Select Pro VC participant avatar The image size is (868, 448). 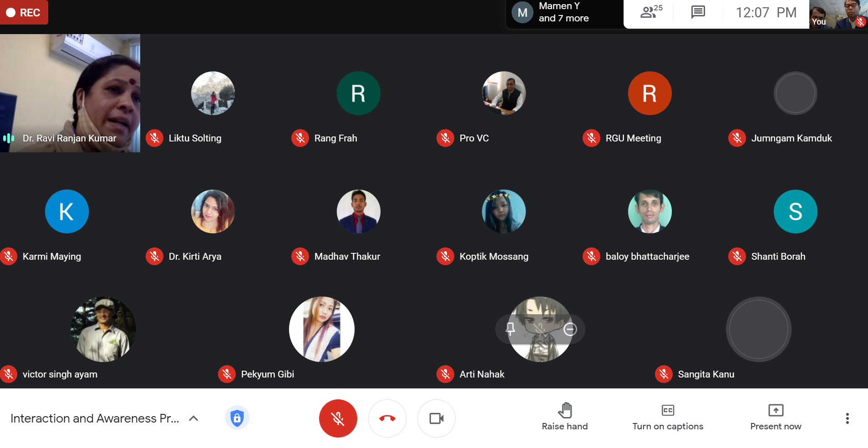pyautogui.click(x=503, y=93)
